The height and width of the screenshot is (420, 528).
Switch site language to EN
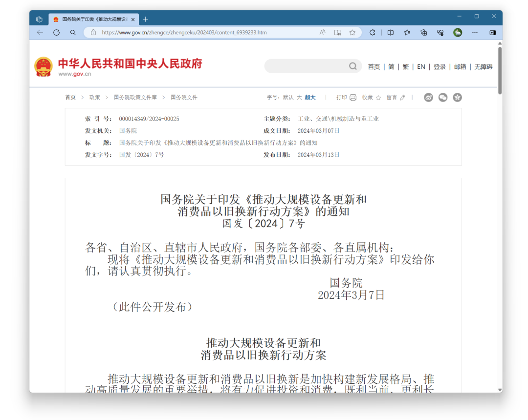[421, 67]
